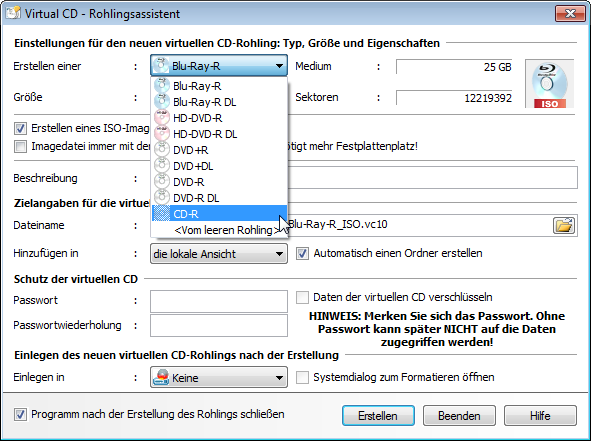Click the Erstellen button

378,416
